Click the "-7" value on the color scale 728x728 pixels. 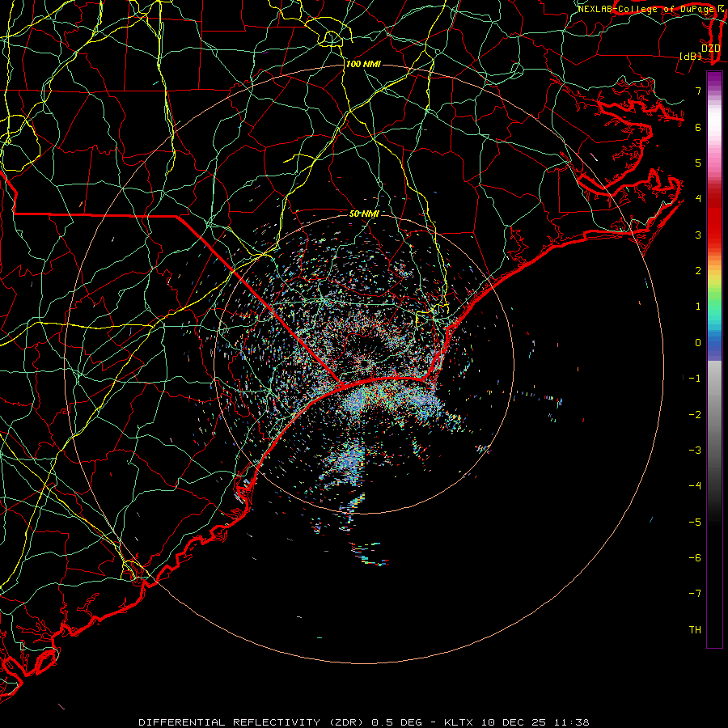695,594
